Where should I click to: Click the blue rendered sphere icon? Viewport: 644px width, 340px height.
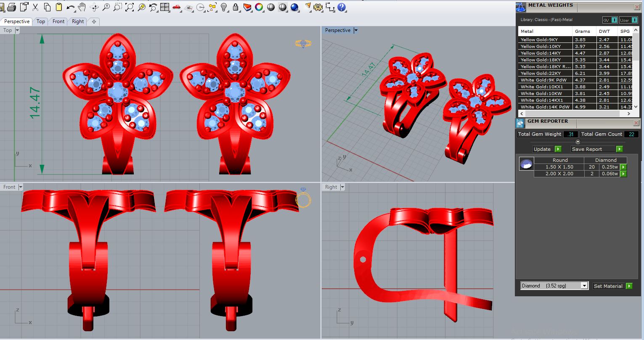[x=294, y=7]
